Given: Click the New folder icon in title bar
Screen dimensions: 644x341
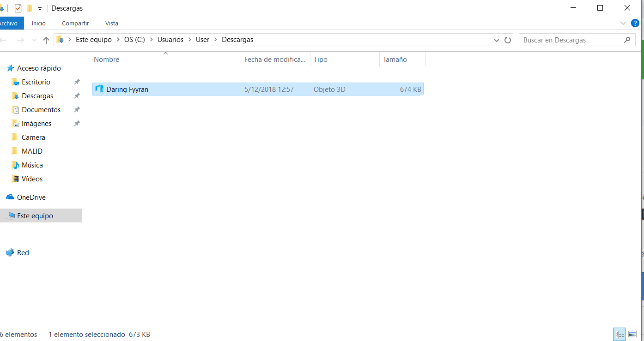Looking at the screenshot, I should pyautogui.click(x=30, y=8).
